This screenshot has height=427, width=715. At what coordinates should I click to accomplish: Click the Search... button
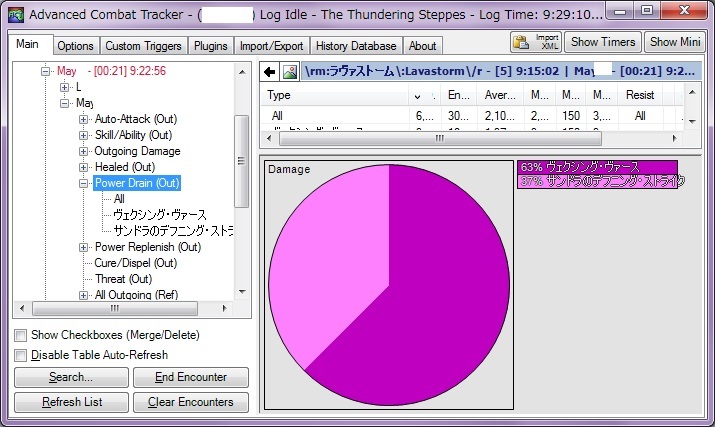(71, 377)
